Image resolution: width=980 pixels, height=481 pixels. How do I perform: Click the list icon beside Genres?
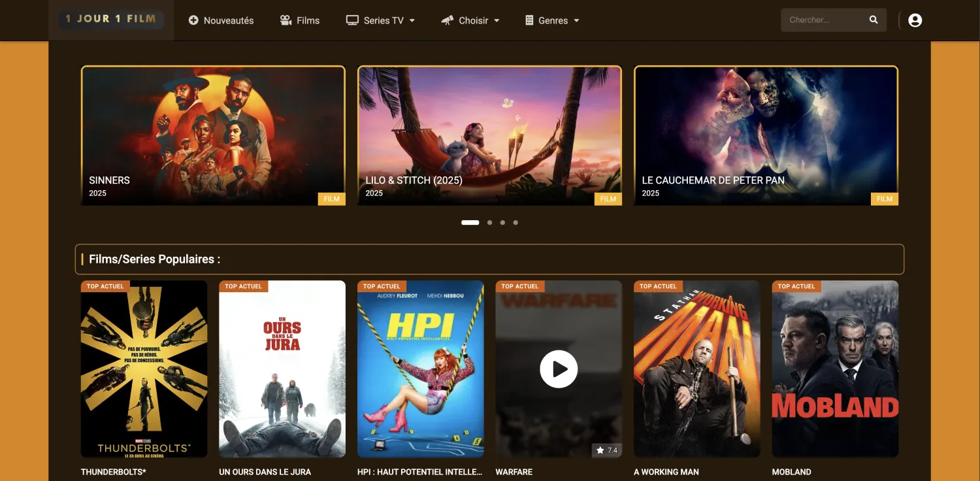click(x=529, y=20)
